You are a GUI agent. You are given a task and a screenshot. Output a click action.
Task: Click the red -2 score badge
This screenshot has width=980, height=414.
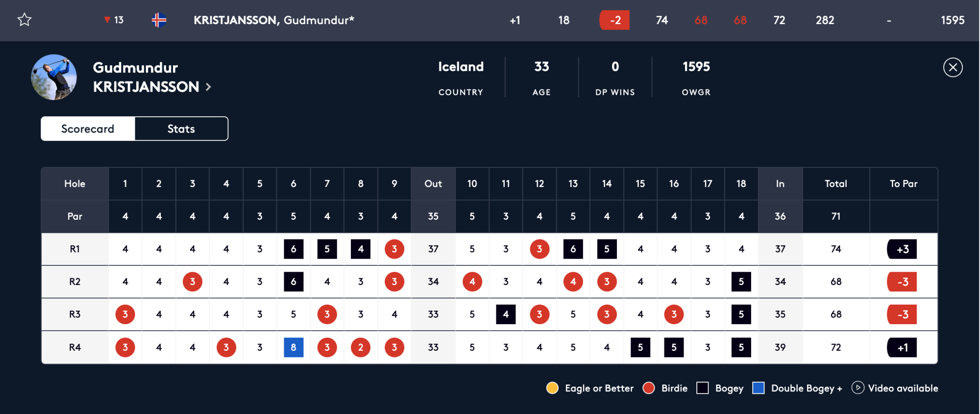point(614,20)
